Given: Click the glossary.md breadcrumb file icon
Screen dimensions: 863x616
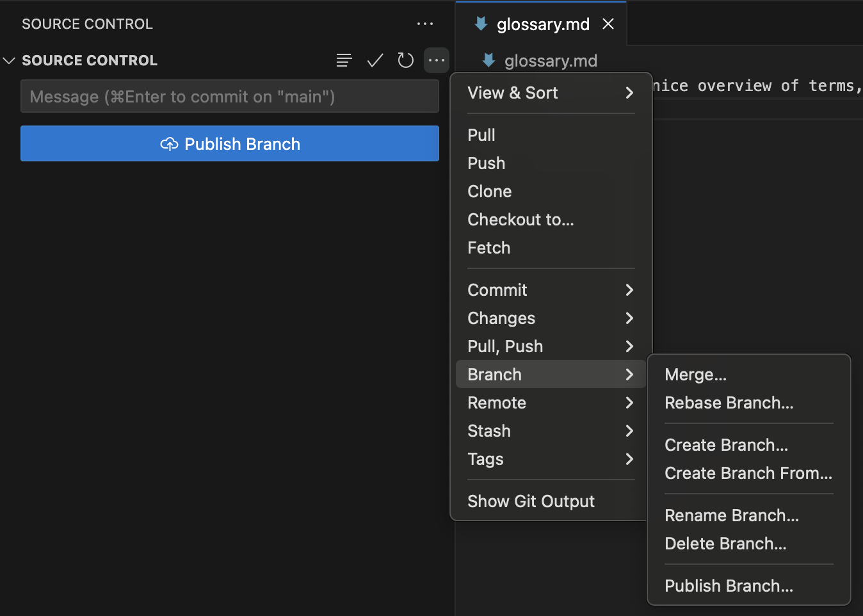Looking at the screenshot, I should [x=488, y=60].
